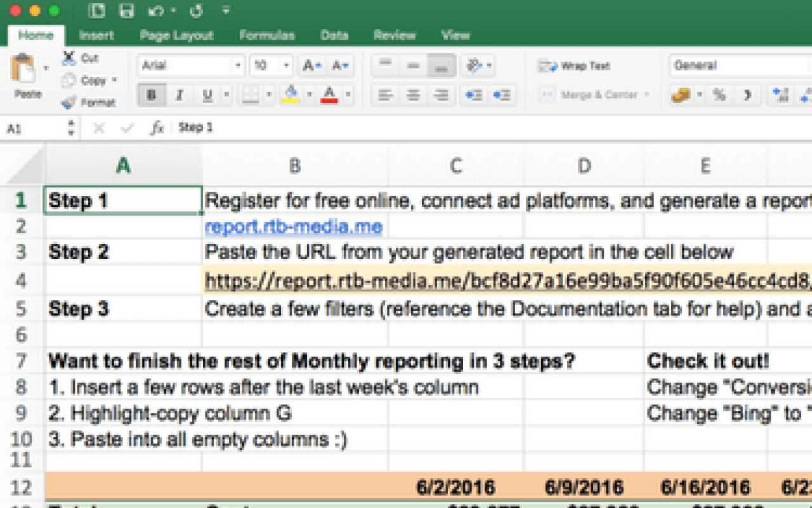
Task: Open the View tab
Action: (x=455, y=36)
